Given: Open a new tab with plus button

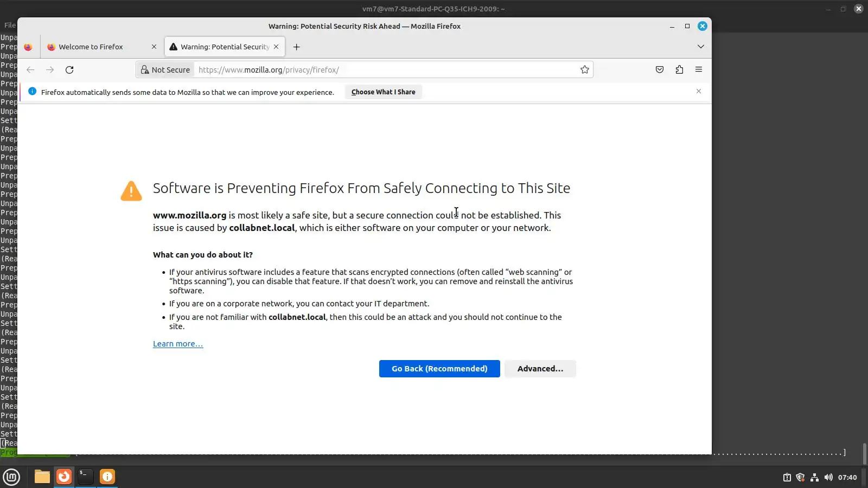Looking at the screenshot, I should [296, 47].
